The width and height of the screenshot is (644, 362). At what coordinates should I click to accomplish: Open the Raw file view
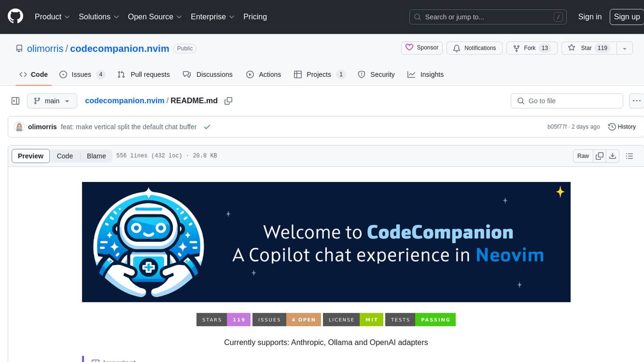pos(583,156)
